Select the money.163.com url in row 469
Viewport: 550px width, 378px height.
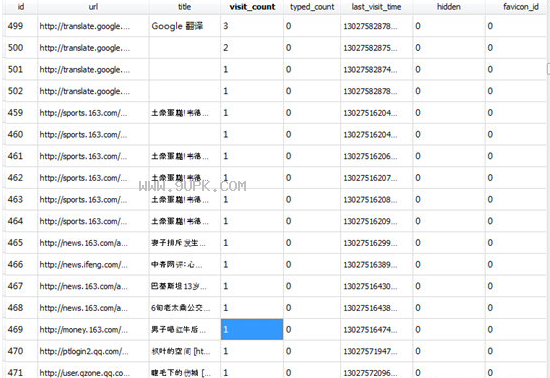(93, 330)
